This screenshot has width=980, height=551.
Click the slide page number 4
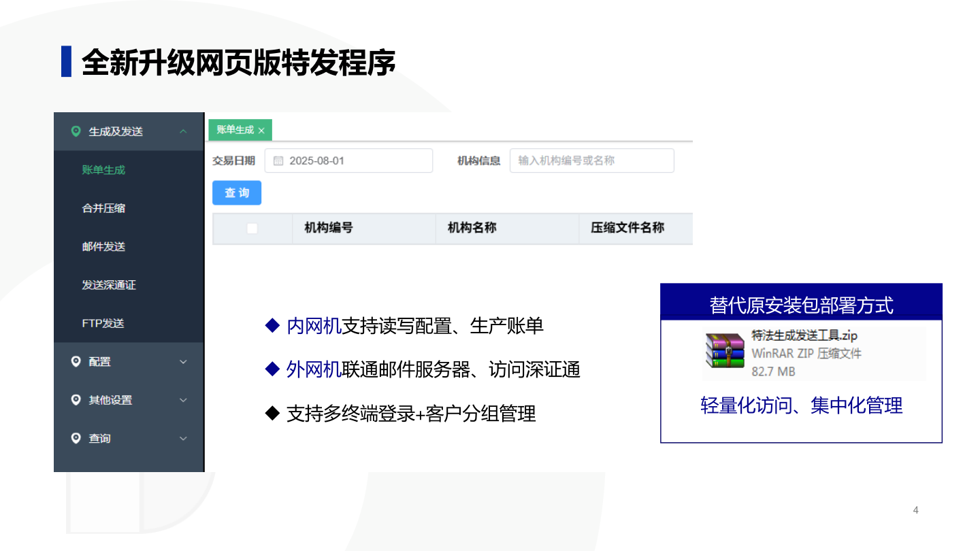pos(916,510)
